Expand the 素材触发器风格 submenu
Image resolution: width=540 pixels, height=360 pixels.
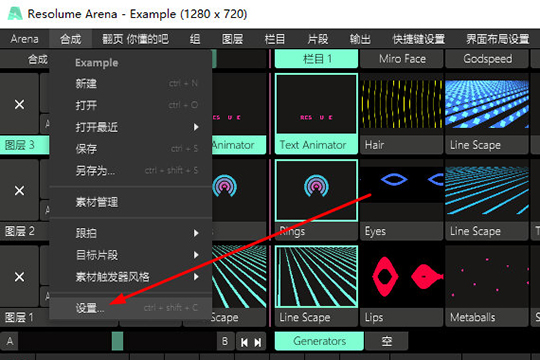point(131,277)
